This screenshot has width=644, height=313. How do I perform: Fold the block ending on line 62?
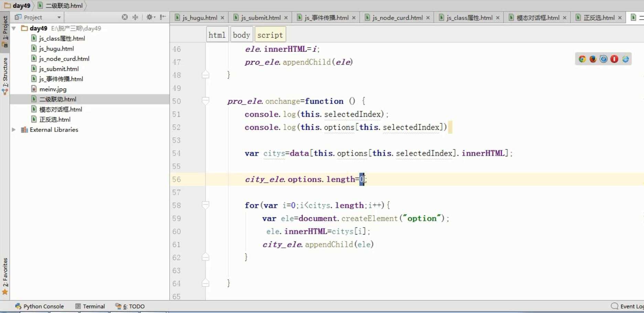[205, 257]
